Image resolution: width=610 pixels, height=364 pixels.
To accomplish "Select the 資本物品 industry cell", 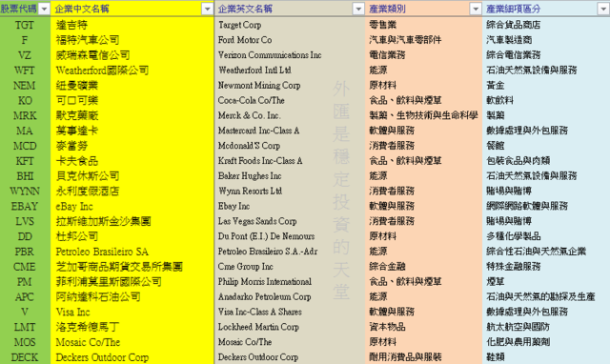I will click(x=423, y=327).
